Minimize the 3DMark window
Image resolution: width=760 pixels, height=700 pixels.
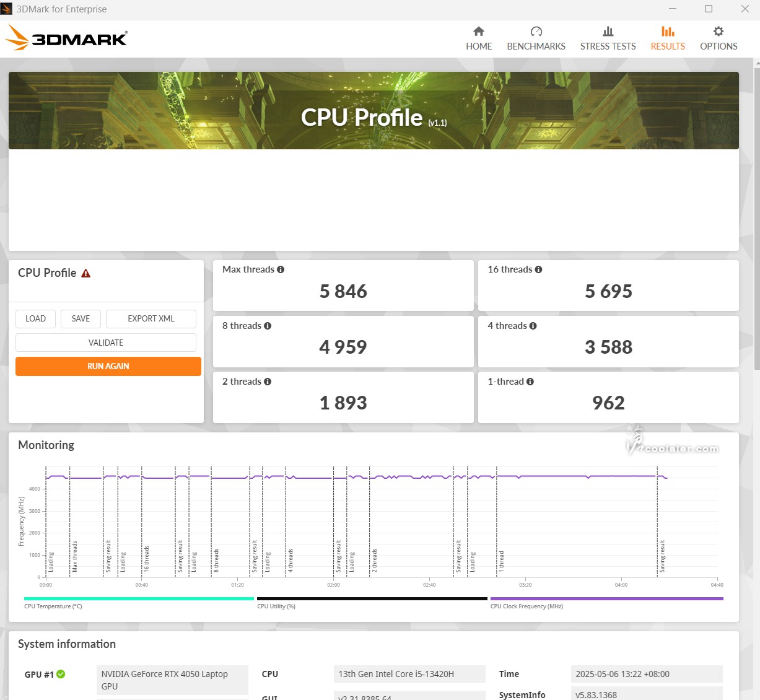coord(673,9)
